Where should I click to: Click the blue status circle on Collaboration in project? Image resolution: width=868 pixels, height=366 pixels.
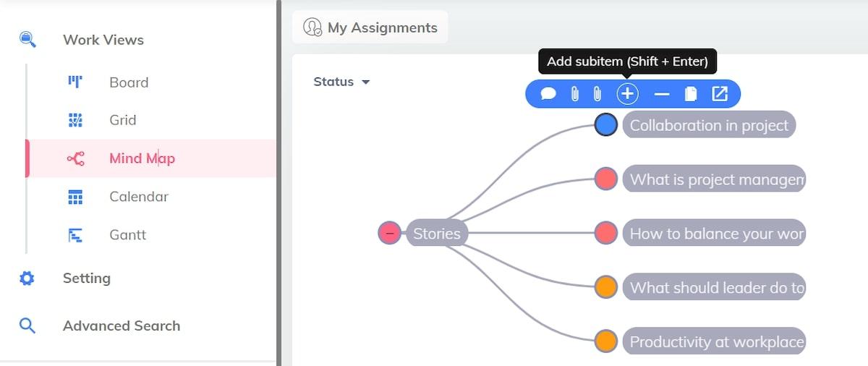605,125
